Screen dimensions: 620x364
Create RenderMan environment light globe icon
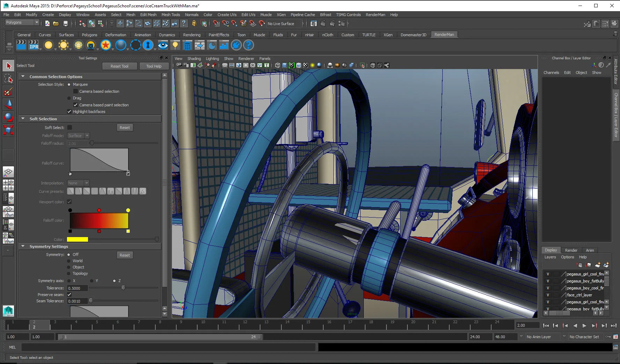point(79,45)
